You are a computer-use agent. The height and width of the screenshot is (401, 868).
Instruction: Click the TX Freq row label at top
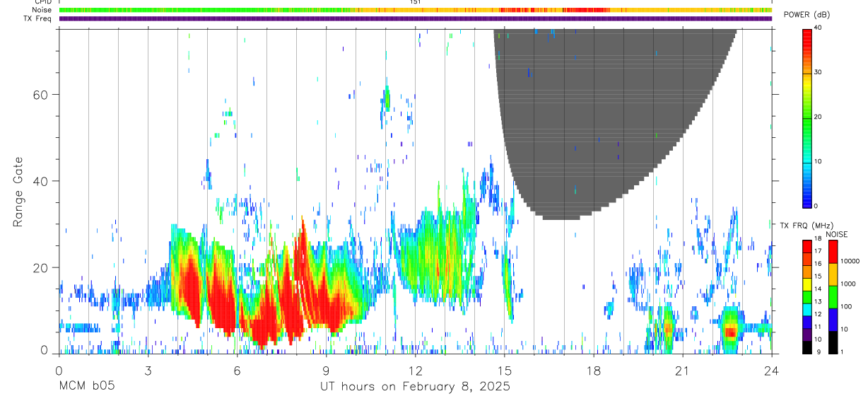coord(38,18)
